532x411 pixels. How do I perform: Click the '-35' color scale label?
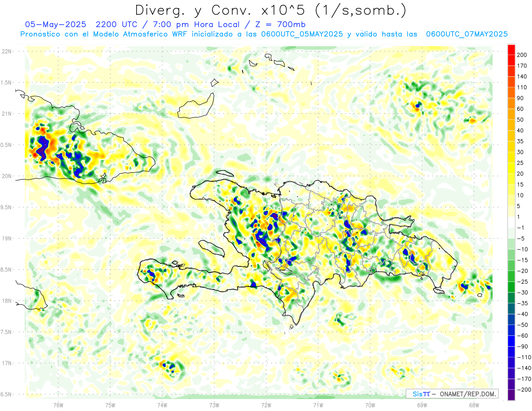click(x=523, y=303)
